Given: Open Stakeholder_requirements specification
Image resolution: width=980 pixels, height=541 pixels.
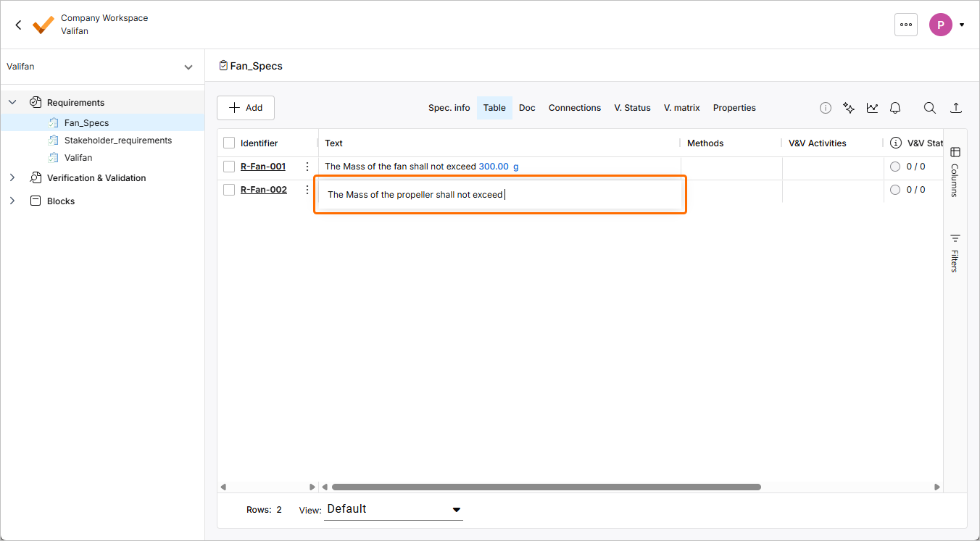Looking at the screenshot, I should pyautogui.click(x=118, y=141).
